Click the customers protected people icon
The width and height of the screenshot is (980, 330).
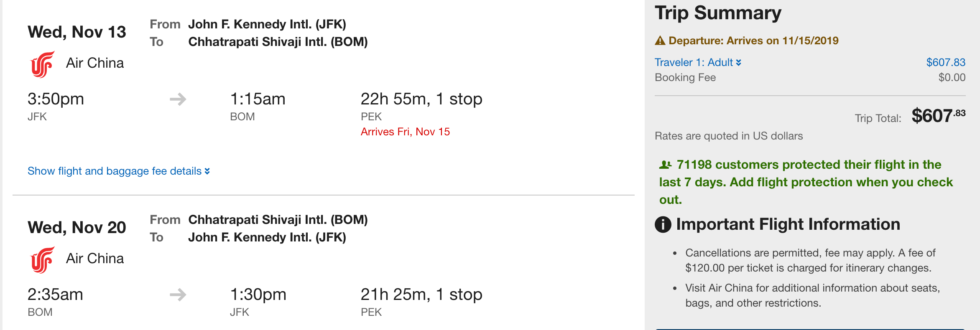[665, 165]
